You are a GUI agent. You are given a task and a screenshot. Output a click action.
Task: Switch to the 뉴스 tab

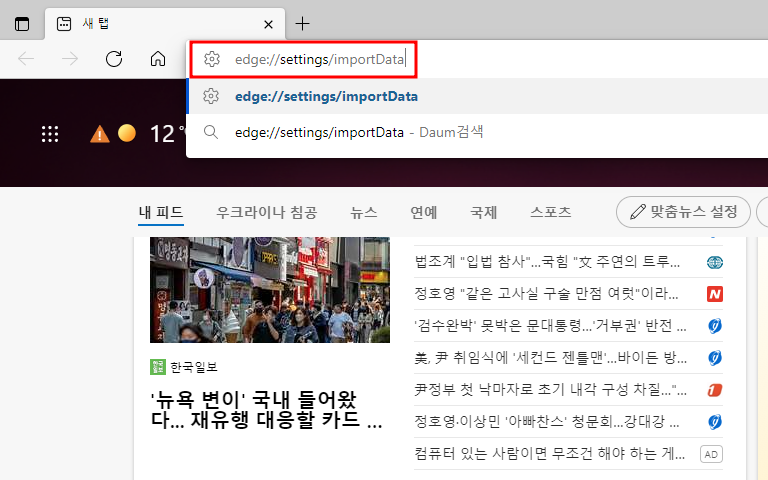363,212
